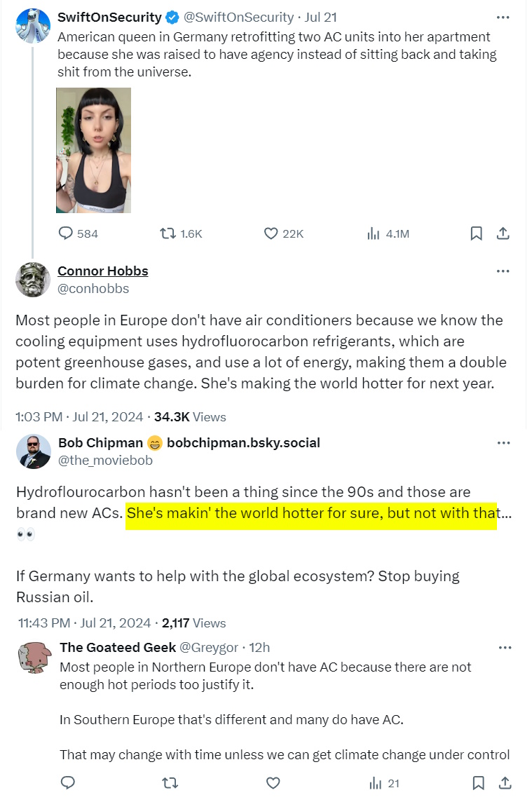This screenshot has height=802, width=532.
Task: Reply to SwiftOnSecurity's tweet
Action: pyautogui.click(x=66, y=233)
